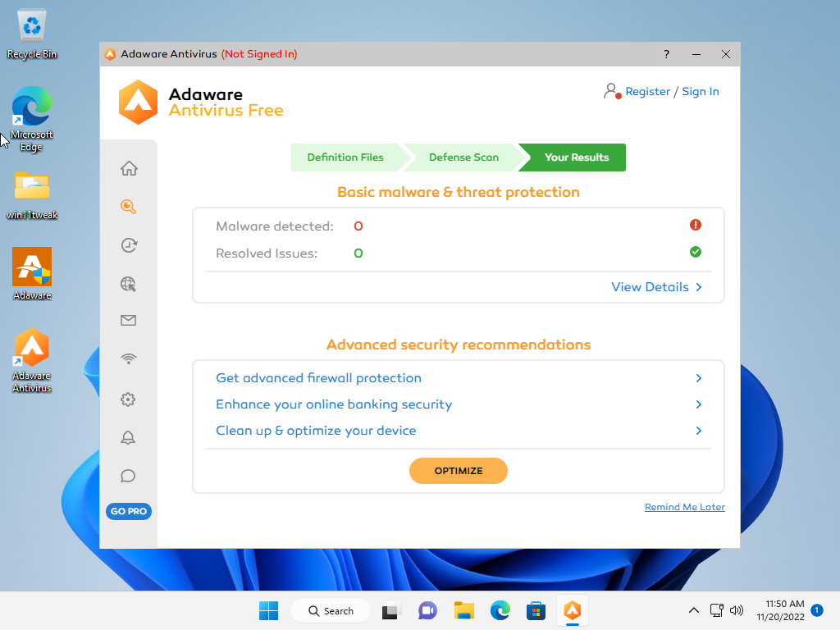Switch to the Defense Scan step
This screenshot has width=840, height=630.
pos(464,157)
